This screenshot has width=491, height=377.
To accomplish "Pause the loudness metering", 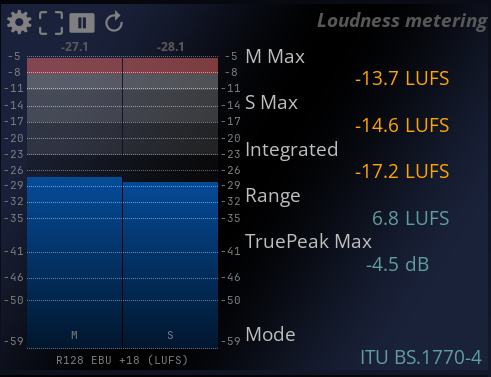I will (x=82, y=23).
